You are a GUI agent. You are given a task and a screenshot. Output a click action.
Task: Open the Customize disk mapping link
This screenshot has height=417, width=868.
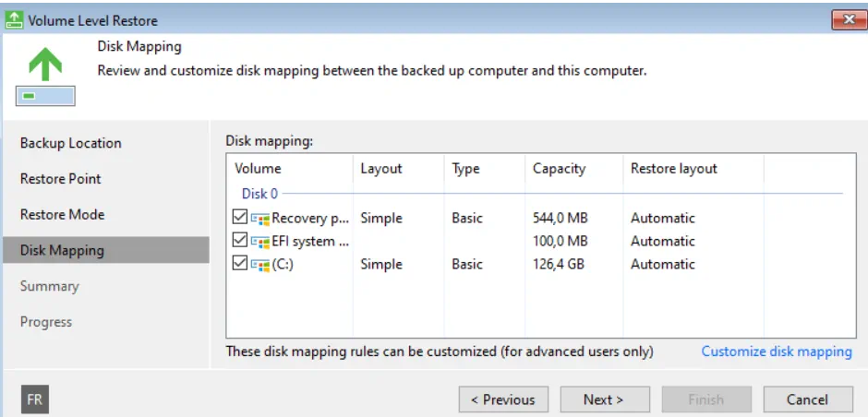[777, 351]
